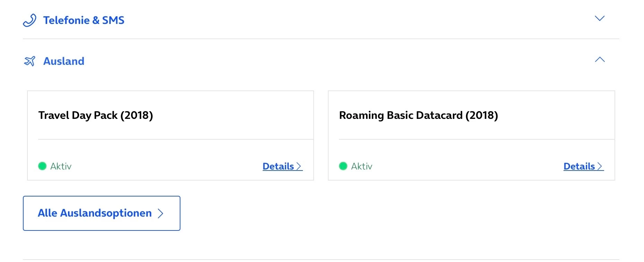The height and width of the screenshot is (262, 644).
Task: Expand the Telefonie & SMS section chevron
Action: tap(600, 18)
